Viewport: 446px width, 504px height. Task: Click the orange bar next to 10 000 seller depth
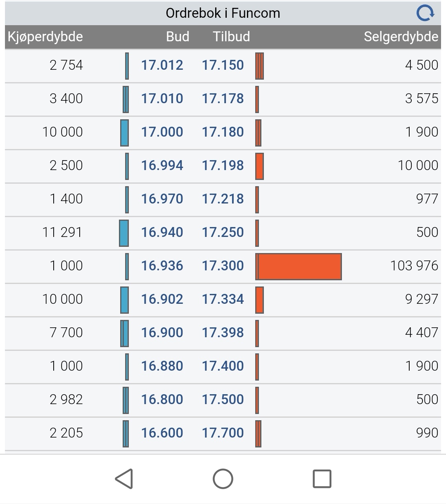point(259,166)
